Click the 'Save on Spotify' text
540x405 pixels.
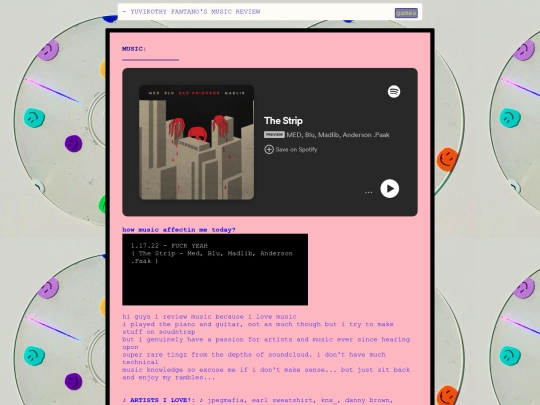pyautogui.click(x=297, y=149)
